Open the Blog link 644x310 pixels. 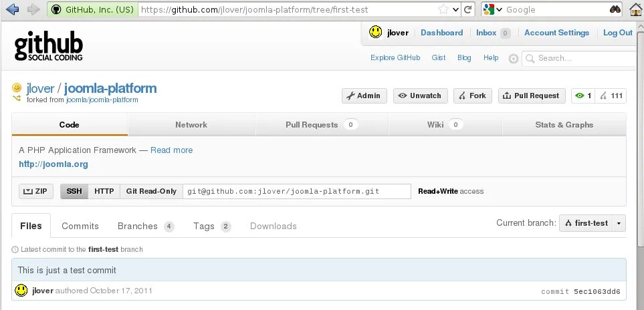point(464,58)
